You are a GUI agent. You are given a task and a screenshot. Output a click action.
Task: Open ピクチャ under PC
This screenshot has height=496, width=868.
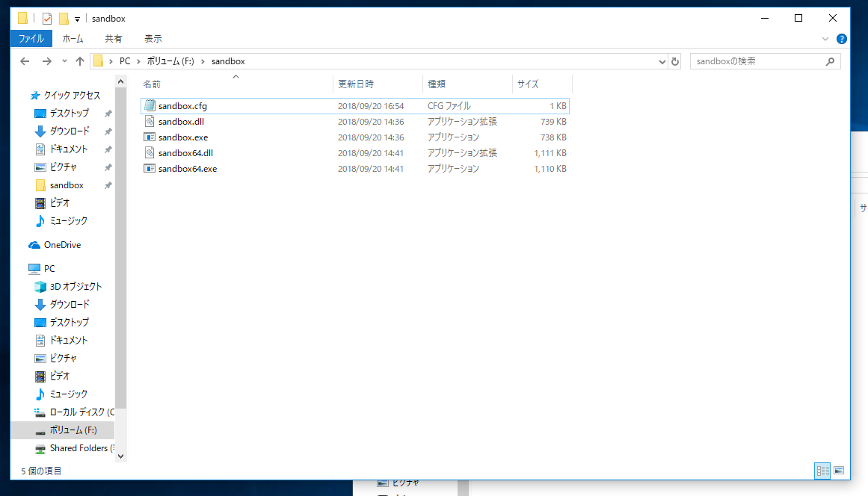pos(63,359)
